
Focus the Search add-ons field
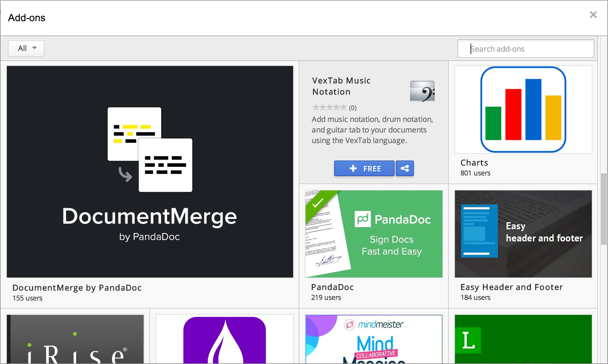[x=526, y=49]
